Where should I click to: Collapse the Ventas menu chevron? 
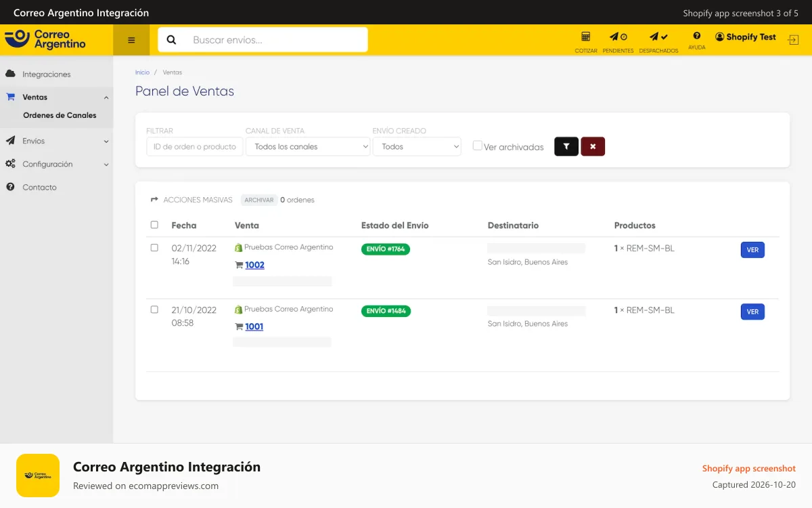(x=106, y=98)
